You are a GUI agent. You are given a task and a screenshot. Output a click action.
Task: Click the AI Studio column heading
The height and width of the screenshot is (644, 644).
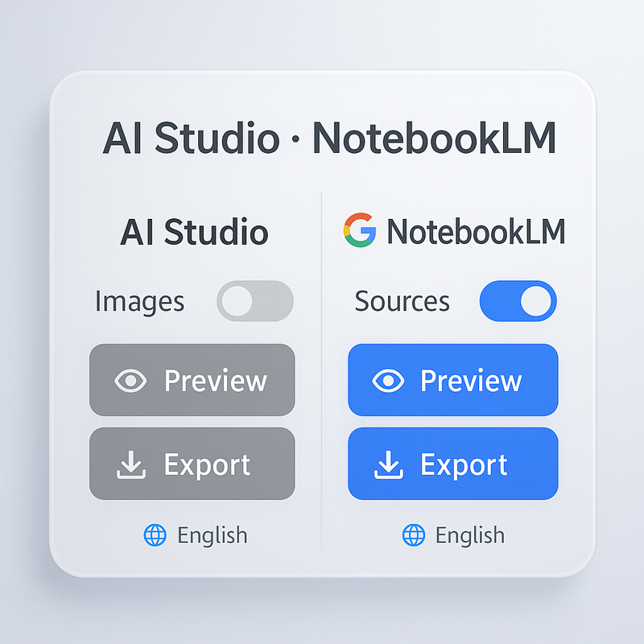click(x=194, y=232)
